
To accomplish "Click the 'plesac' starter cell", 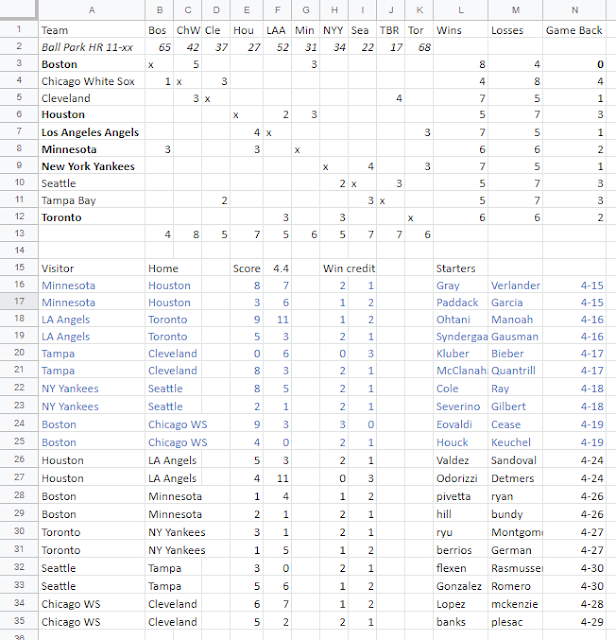I will pos(515,622).
